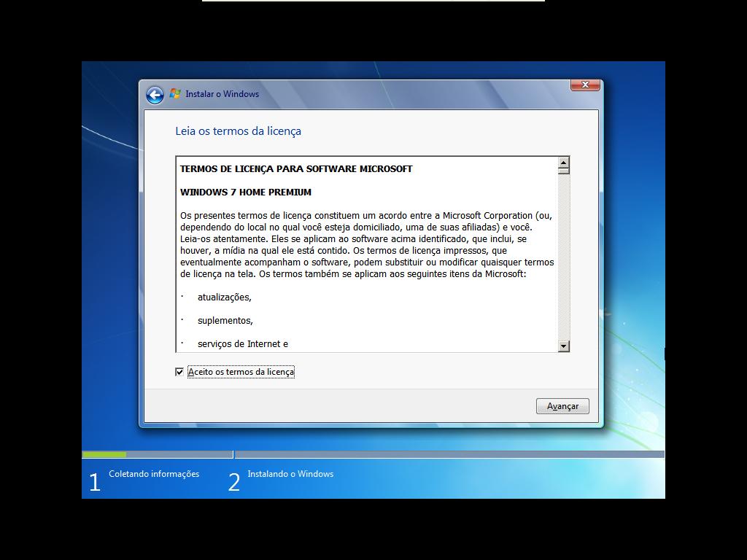Click the suplementos bullet item
747x560 pixels.
tap(225, 321)
